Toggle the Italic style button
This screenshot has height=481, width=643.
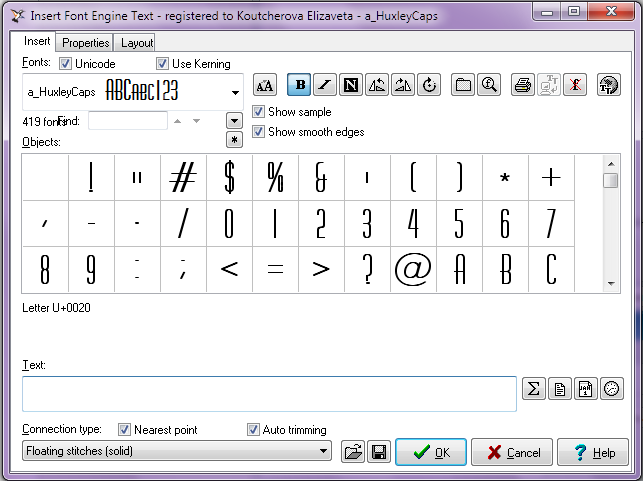[x=325, y=85]
